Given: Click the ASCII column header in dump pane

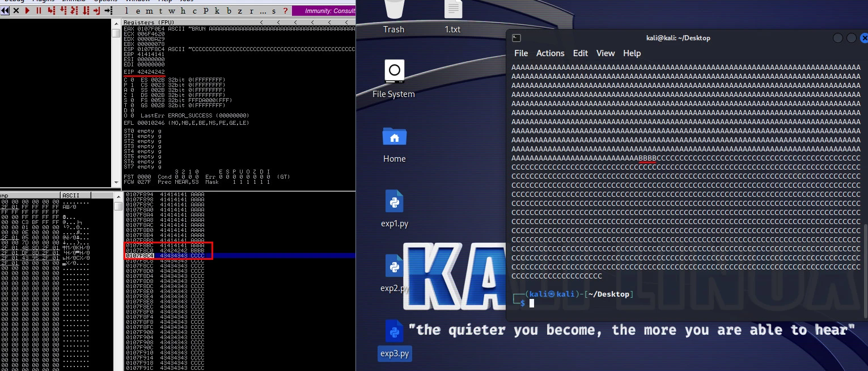Looking at the screenshot, I should coord(75,195).
